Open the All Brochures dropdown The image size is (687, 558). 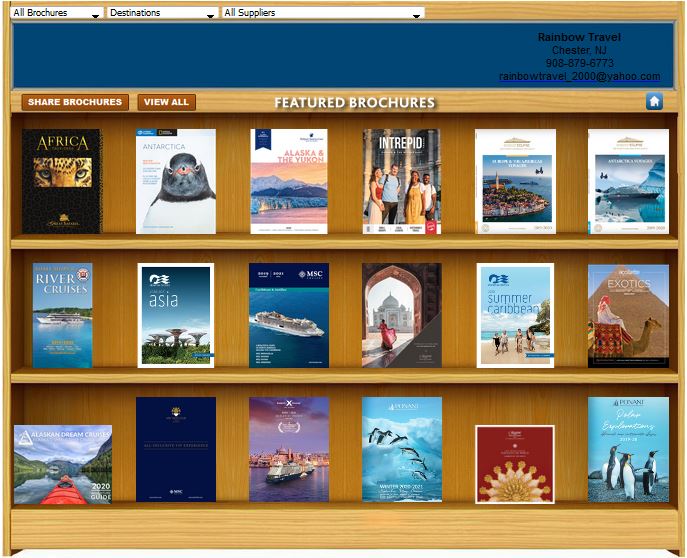[55, 13]
